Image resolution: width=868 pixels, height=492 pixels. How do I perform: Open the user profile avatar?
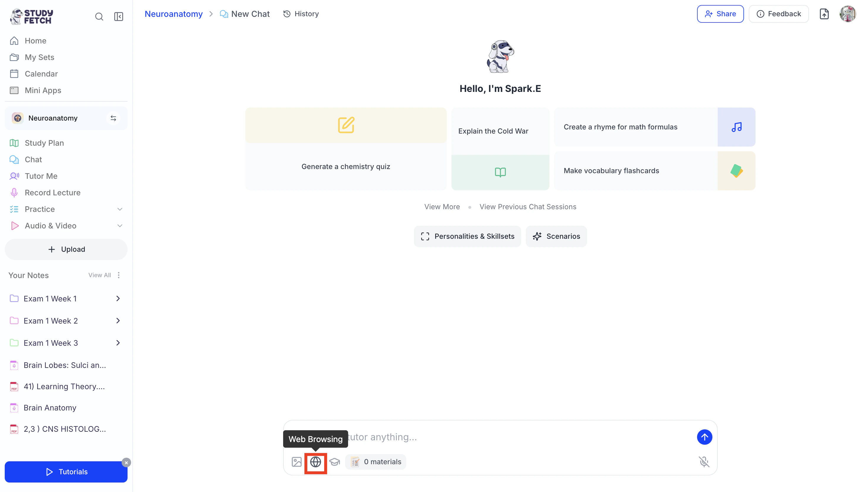pos(847,14)
